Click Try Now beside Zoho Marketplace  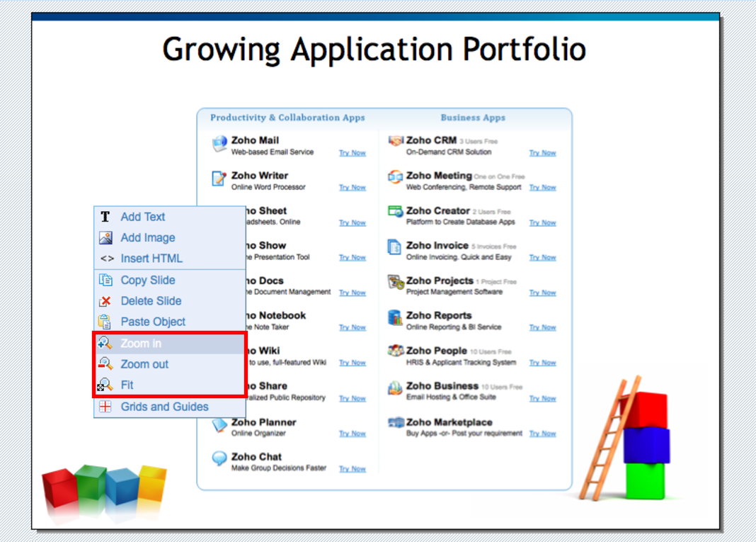point(542,434)
